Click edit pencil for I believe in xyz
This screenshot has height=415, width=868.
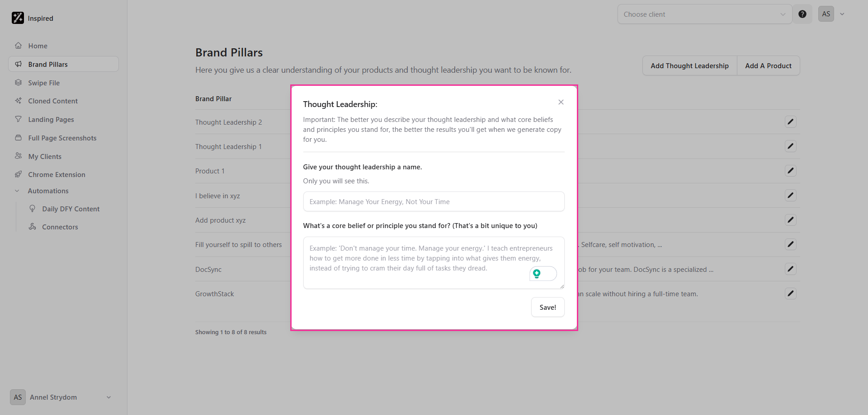coord(790,196)
